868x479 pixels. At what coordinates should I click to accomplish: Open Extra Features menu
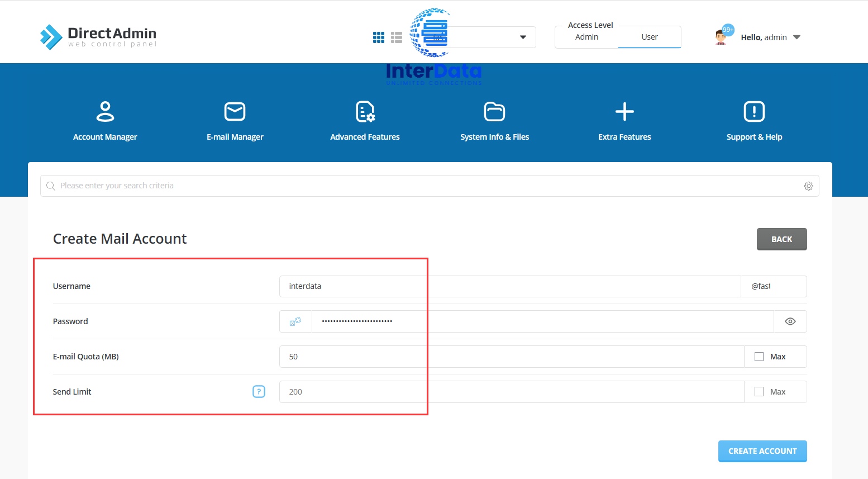pos(624,120)
